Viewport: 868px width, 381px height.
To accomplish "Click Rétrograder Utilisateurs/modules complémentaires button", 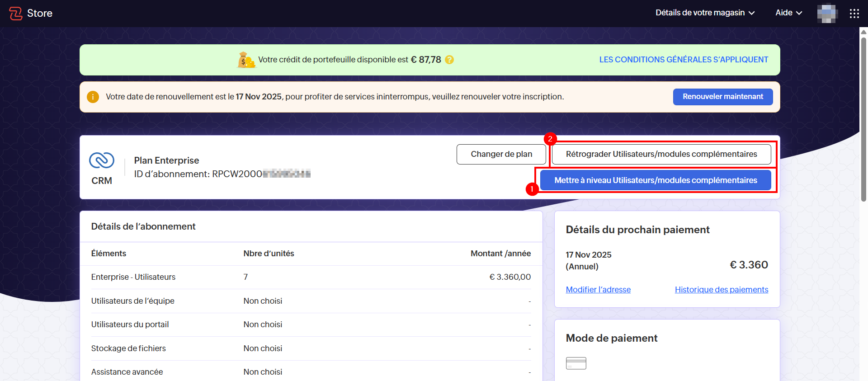I will [x=661, y=154].
